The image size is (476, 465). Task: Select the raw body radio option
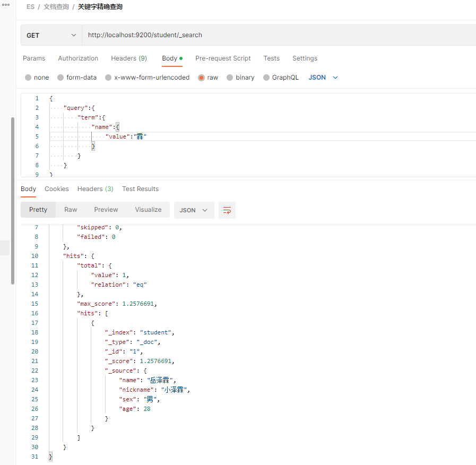click(208, 77)
